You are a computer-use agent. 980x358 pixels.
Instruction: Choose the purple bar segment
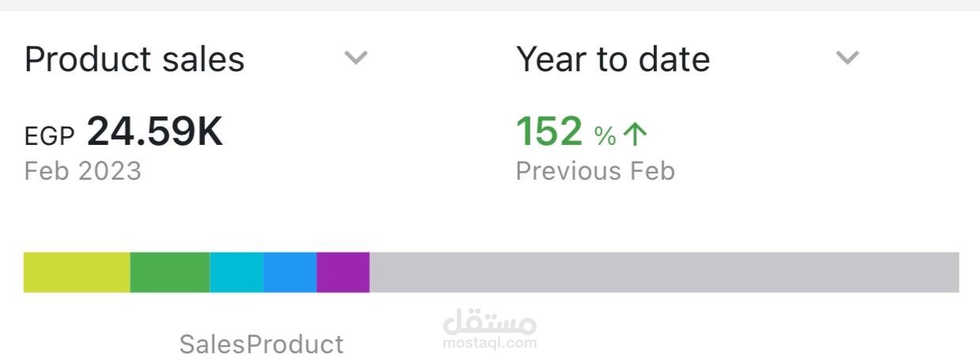343,272
